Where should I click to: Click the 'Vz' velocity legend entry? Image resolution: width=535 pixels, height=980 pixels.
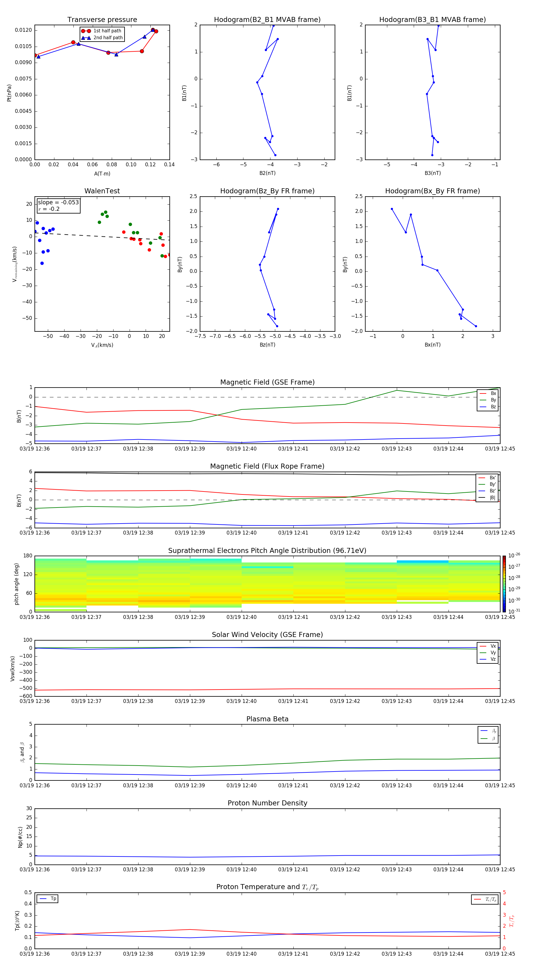tap(488, 659)
